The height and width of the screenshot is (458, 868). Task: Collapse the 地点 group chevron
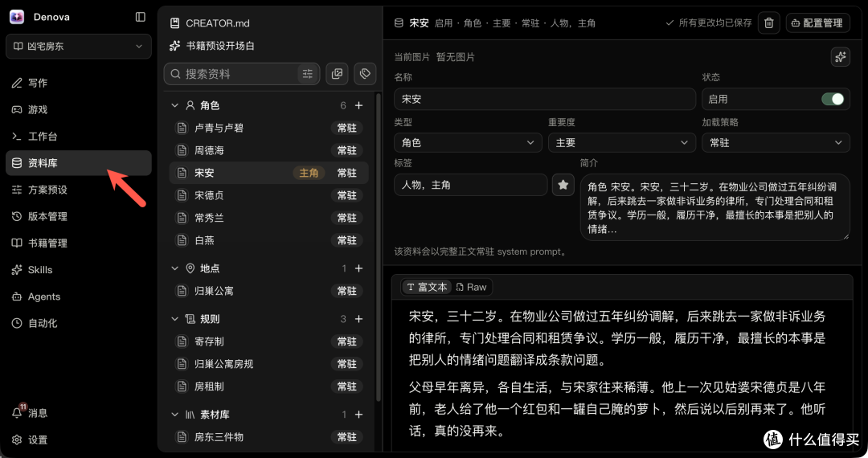(x=175, y=268)
